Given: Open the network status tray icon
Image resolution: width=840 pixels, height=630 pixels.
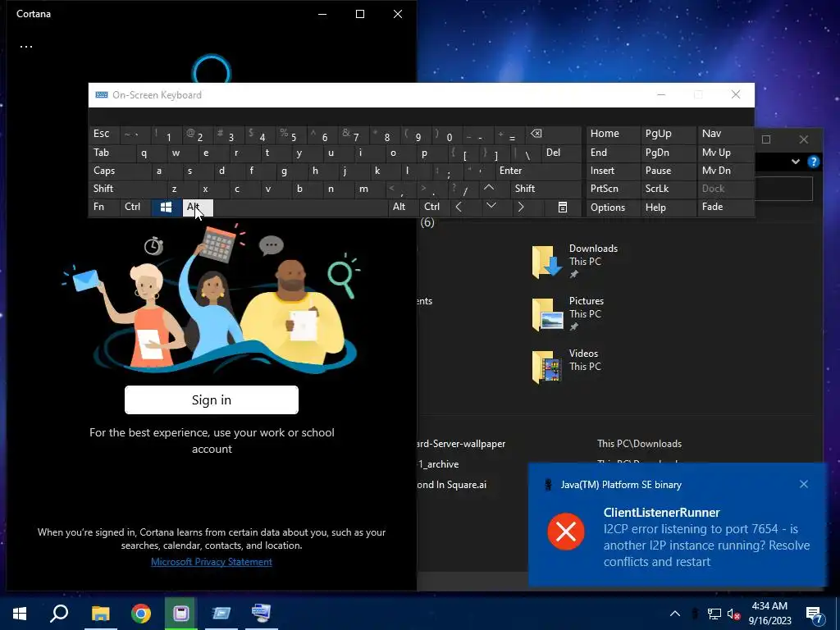Looking at the screenshot, I should point(714,614).
